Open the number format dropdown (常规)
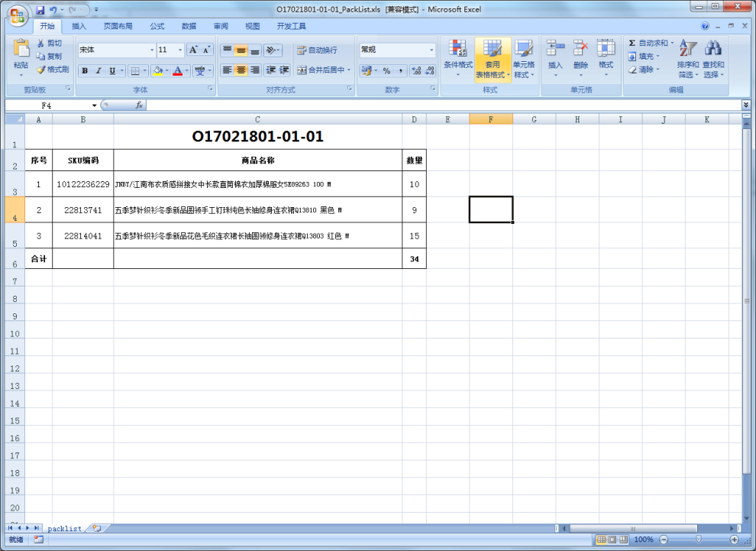Viewport: 756px width, 551px height. pos(431,50)
